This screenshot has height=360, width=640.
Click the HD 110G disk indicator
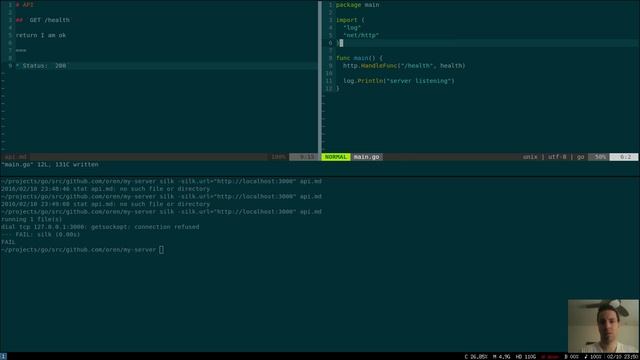tap(526, 357)
